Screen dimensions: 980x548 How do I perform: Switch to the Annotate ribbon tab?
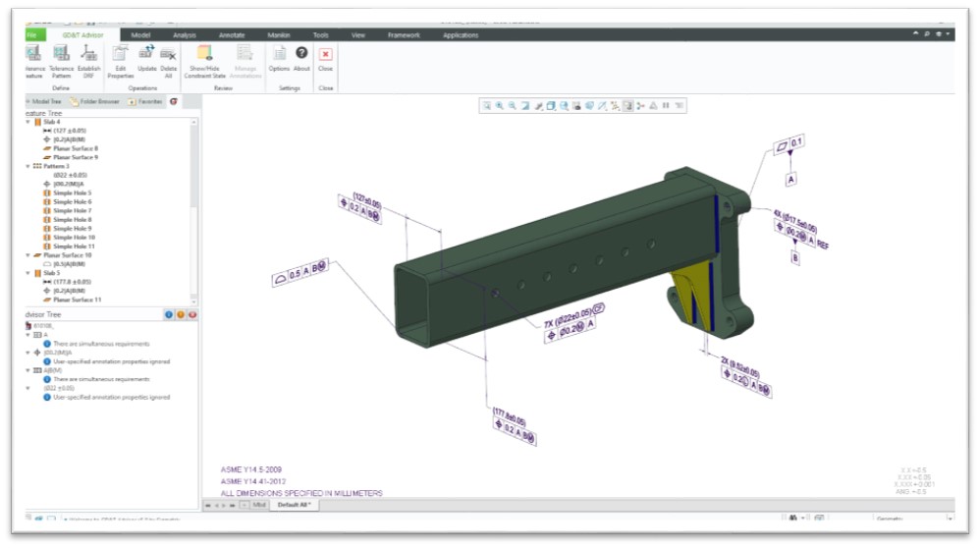[x=232, y=35]
